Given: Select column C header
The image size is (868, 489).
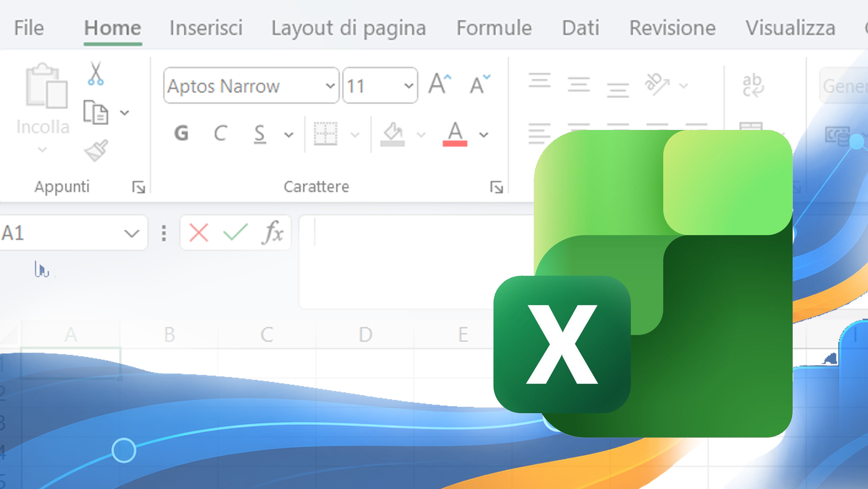Looking at the screenshot, I should point(267,334).
